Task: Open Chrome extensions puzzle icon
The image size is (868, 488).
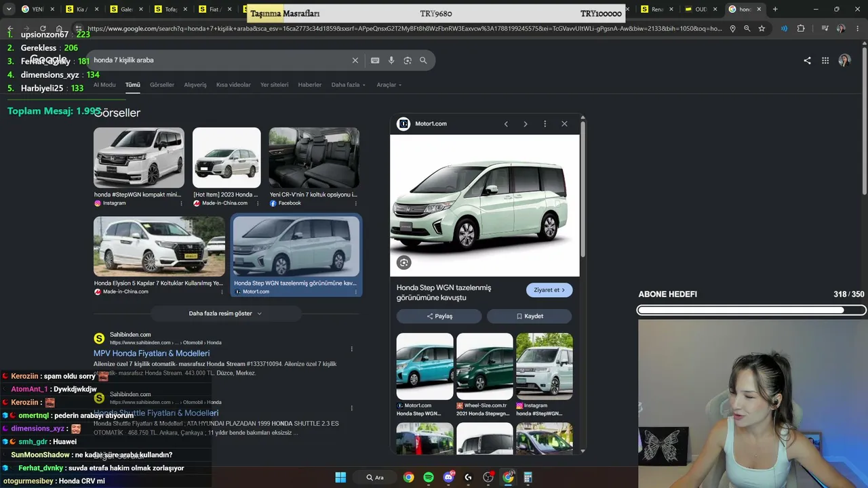Action: pos(801,28)
